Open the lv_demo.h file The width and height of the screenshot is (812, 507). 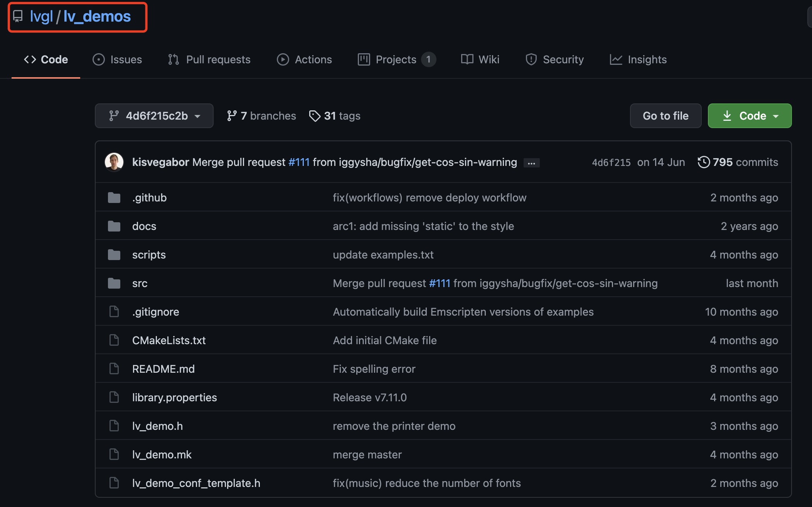pos(158,426)
